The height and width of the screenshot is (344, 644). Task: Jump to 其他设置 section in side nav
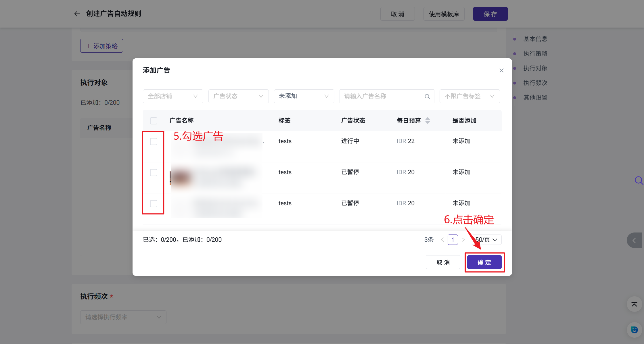[535, 97]
